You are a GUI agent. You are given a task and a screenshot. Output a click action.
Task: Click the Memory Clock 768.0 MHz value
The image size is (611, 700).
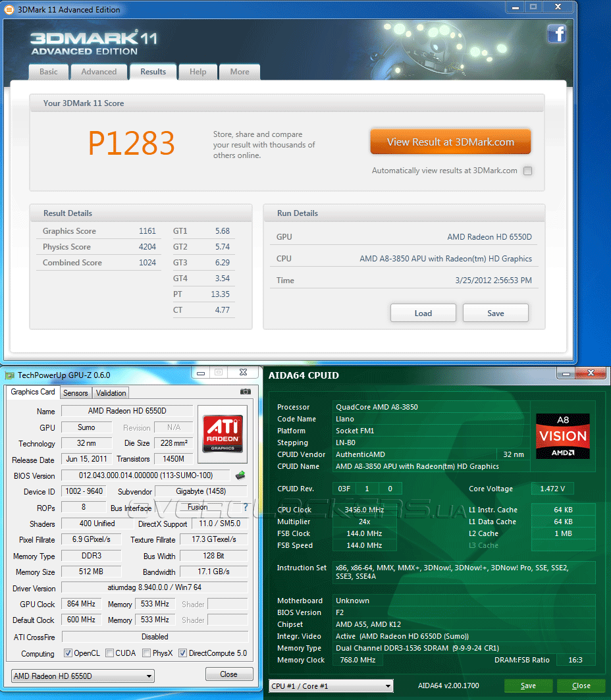tap(358, 660)
